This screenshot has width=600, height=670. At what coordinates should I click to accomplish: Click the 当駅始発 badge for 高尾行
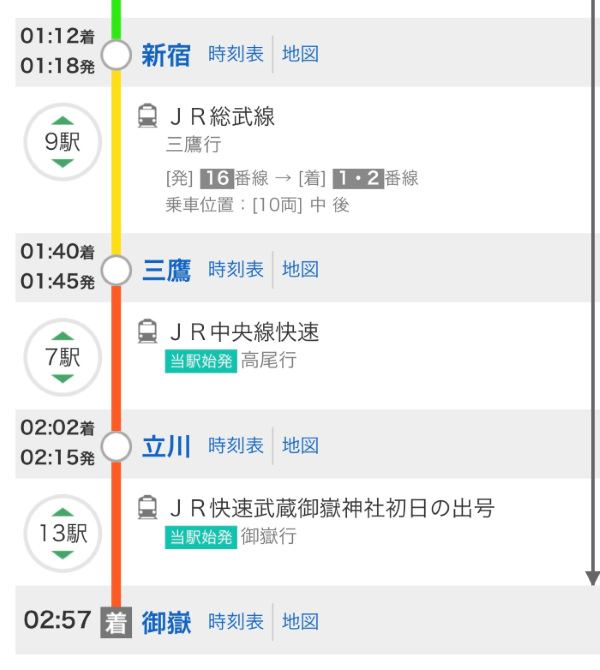point(201,360)
